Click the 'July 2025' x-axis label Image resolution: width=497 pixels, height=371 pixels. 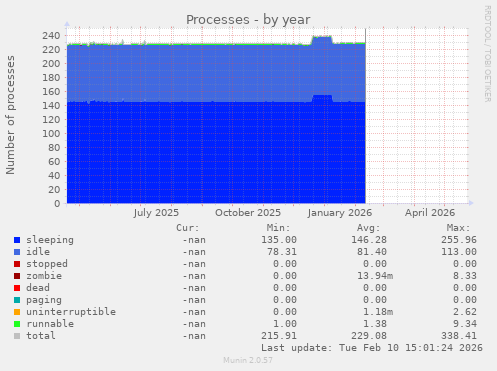pos(156,213)
